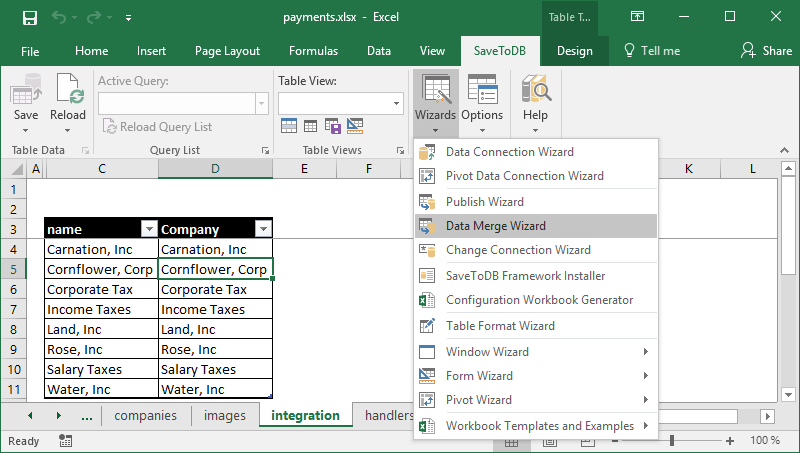800x453 pixels.
Task: Click the Tell me search box
Action: click(652, 51)
